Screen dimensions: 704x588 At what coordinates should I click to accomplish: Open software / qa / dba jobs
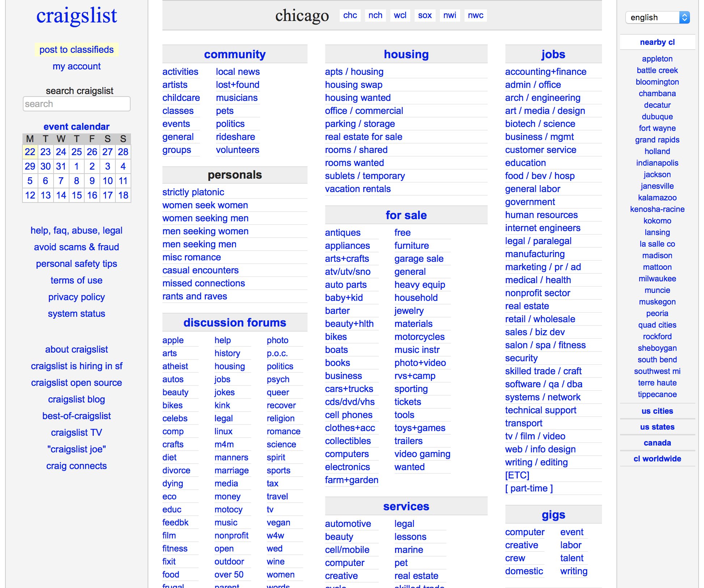click(543, 384)
